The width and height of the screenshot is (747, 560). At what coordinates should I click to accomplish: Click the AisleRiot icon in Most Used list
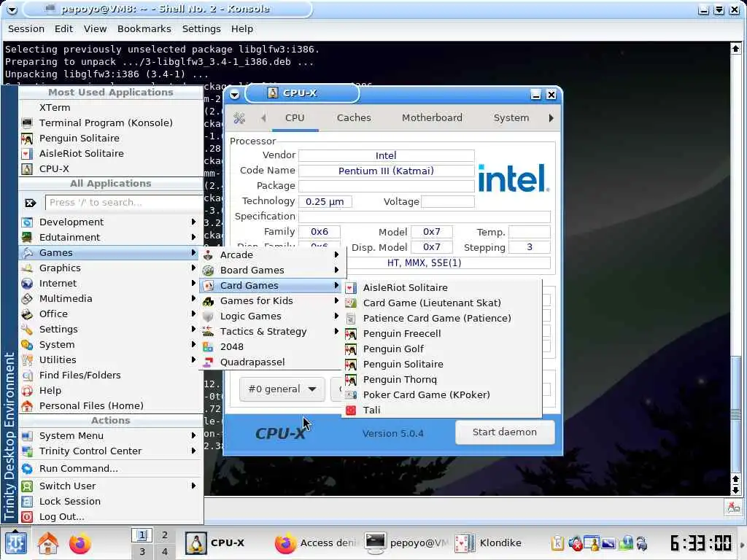coord(27,154)
